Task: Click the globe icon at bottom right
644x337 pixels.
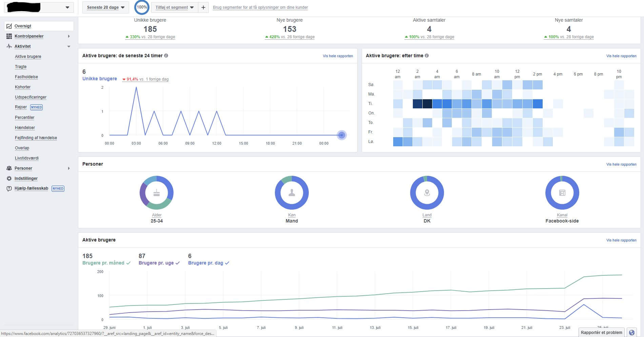Action: coord(632,333)
